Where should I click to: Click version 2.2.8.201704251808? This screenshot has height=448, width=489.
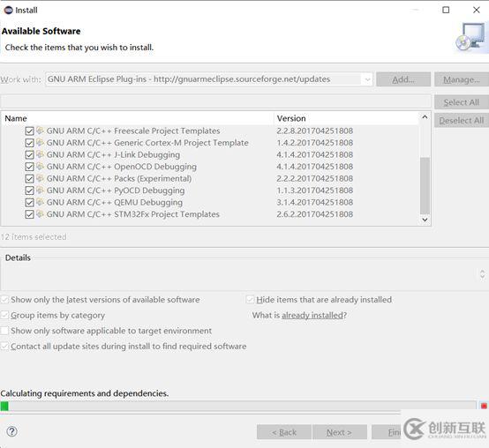314,131
